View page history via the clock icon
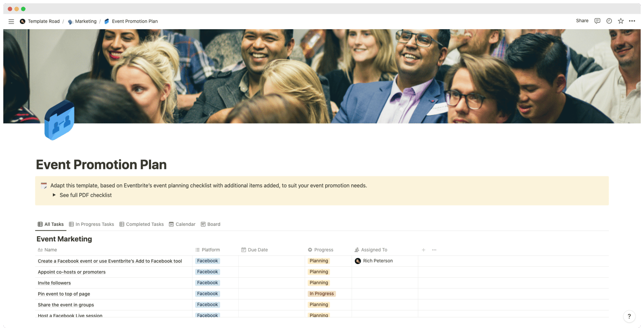 (x=609, y=21)
